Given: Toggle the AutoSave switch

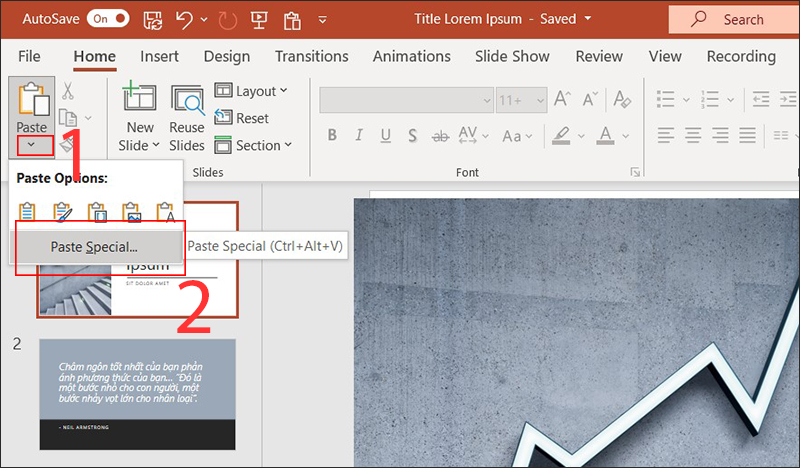Looking at the screenshot, I should pyautogui.click(x=107, y=18).
